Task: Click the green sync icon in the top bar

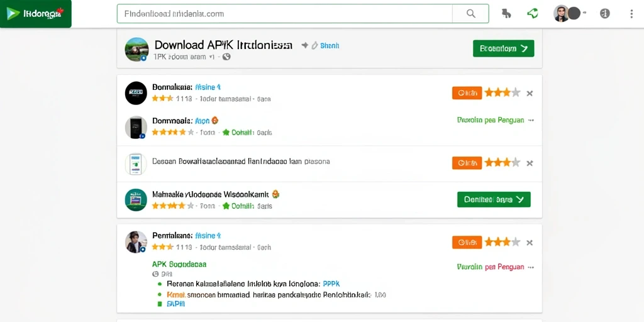Action: [532, 14]
